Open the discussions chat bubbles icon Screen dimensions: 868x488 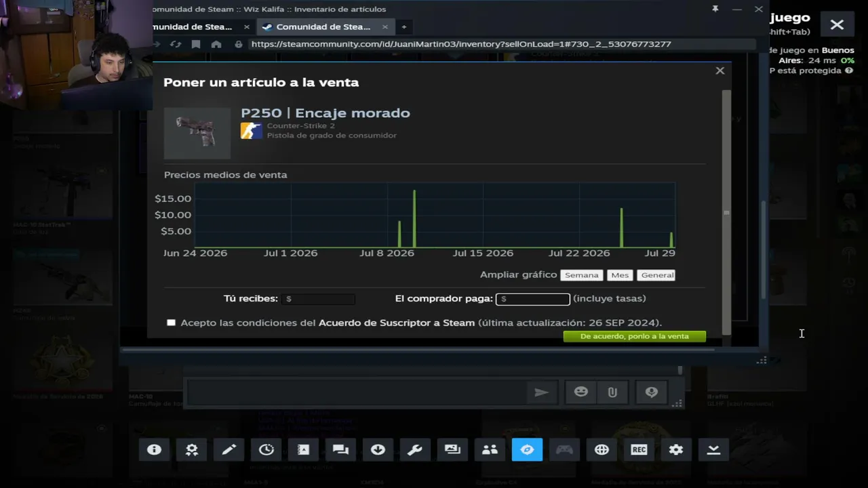(x=340, y=449)
